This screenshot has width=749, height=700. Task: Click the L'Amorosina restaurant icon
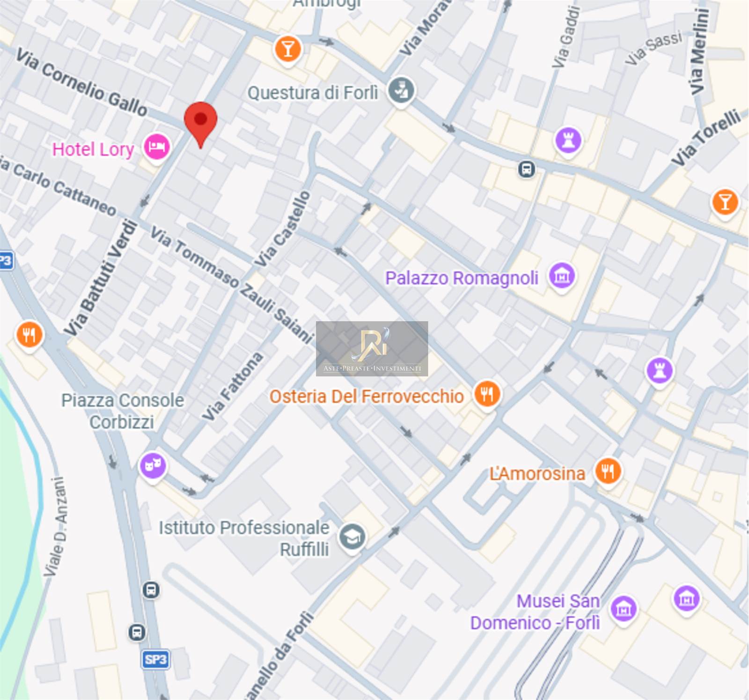(x=608, y=471)
